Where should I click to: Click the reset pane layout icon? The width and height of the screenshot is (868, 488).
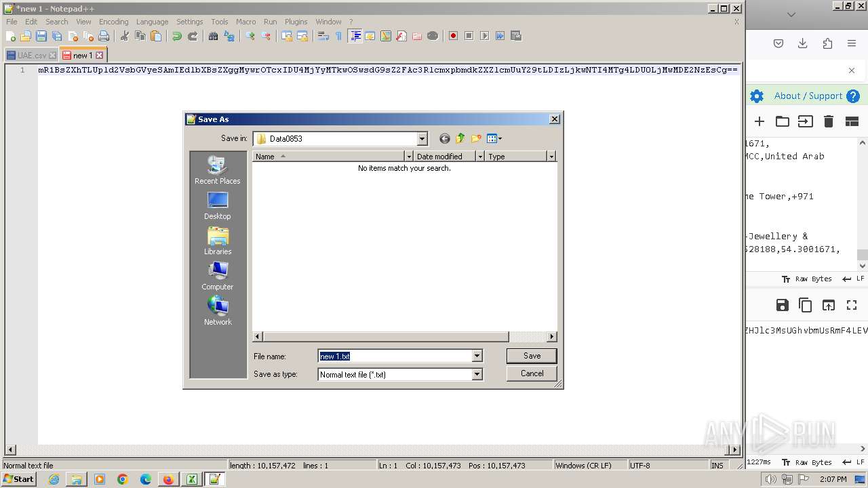[x=852, y=121]
